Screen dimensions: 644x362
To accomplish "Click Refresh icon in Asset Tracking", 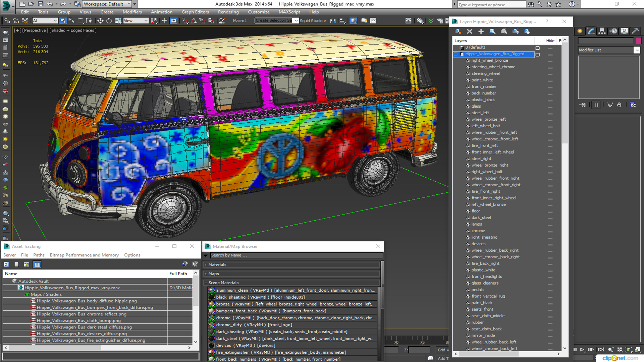I will [6, 264].
